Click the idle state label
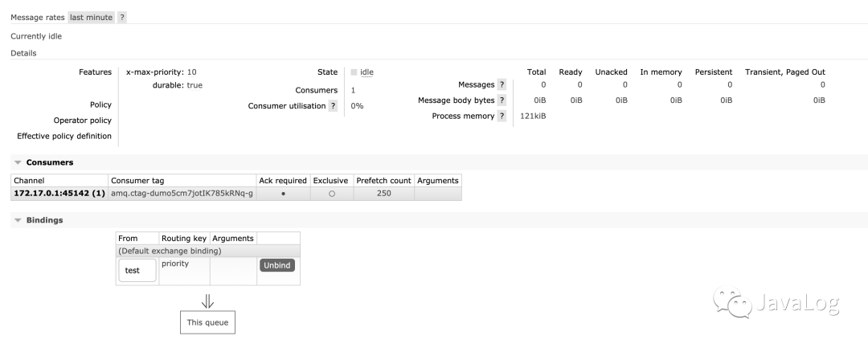Viewport: 868px width, 344px height. (x=366, y=72)
